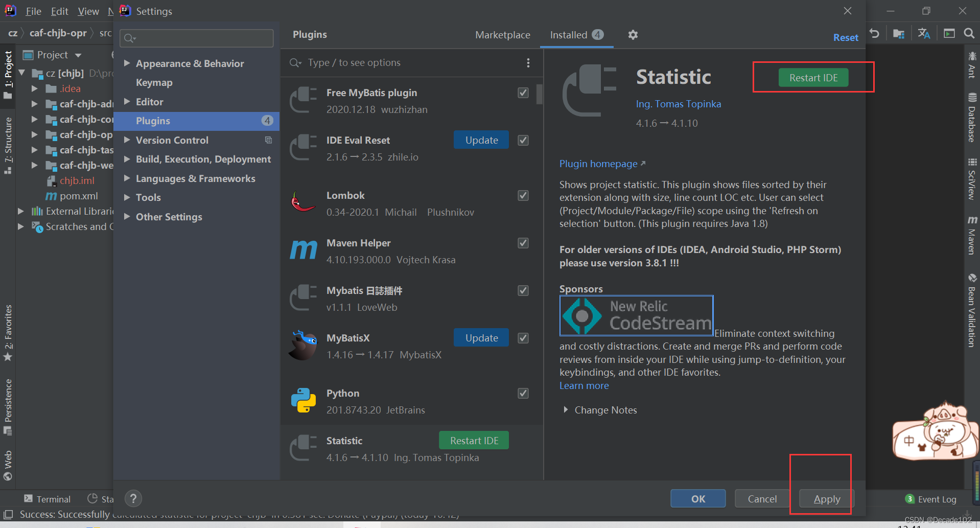Toggle the IDE Eval Reset checkbox

[x=523, y=140]
